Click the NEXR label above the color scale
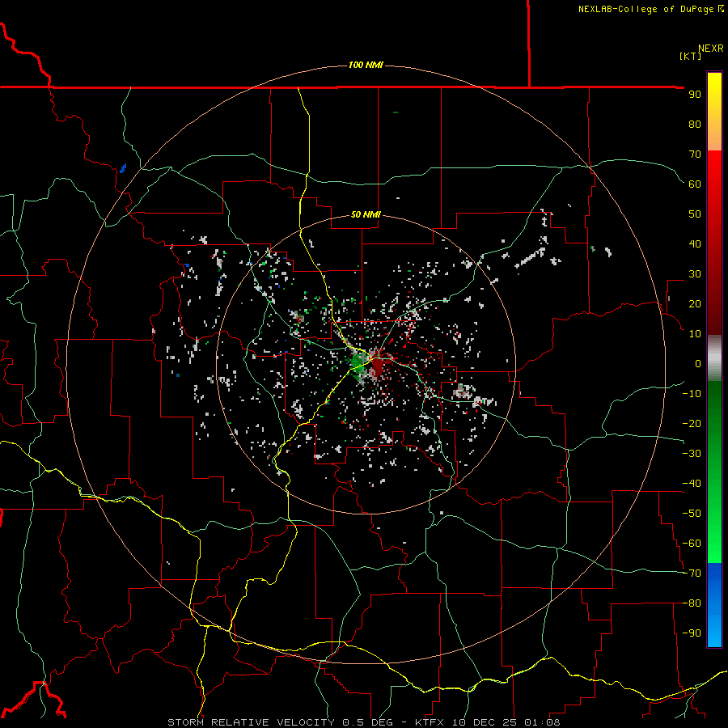Screen dimensions: 728x728 711,49
